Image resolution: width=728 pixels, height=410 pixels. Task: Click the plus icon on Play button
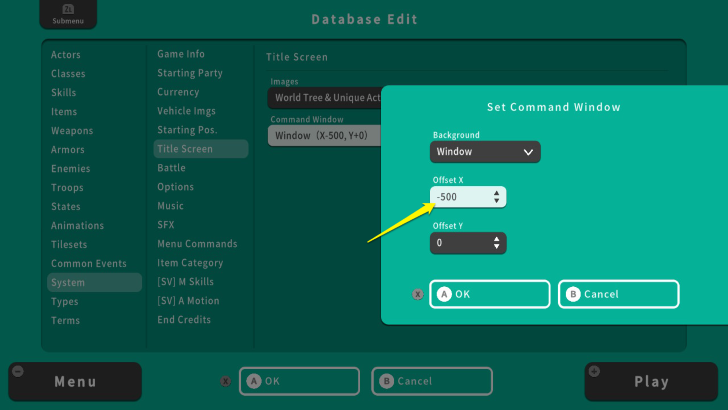click(x=595, y=371)
